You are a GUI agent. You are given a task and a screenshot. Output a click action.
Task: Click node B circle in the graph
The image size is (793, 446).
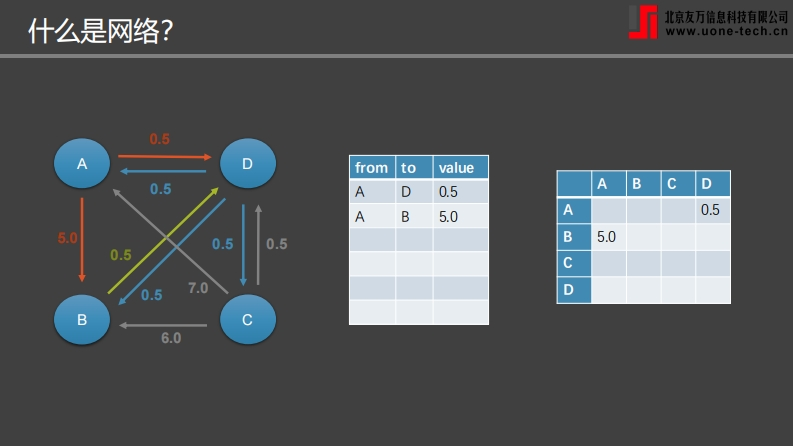pyautogui.click(x=82, y=320)
